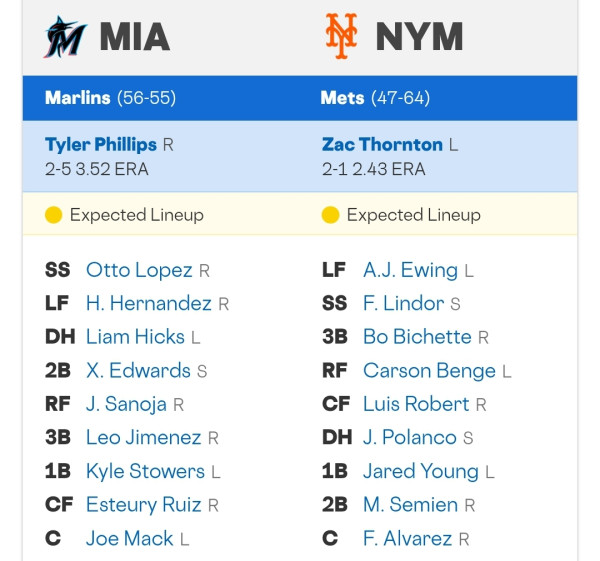Click the Mets (47-64) team header

click(x=375, y=98)
